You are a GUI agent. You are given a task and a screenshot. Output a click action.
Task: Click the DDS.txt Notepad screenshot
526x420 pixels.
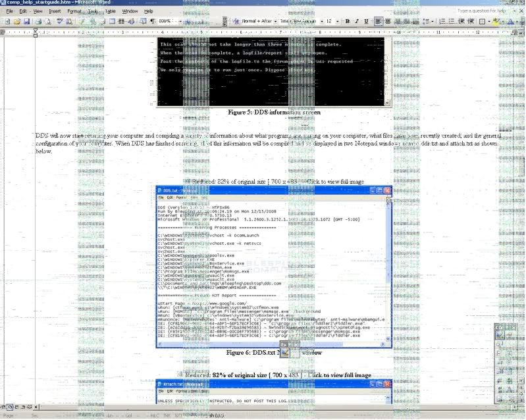click(274, 267)
